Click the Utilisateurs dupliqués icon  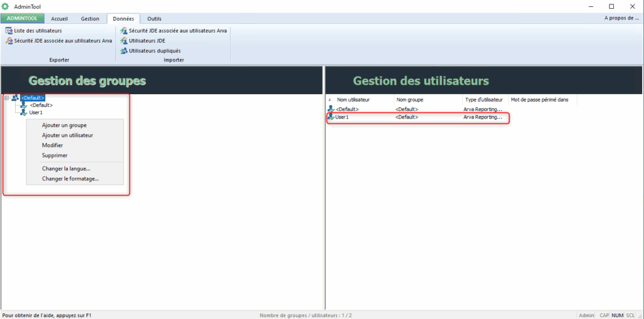pyautogui.click(x=124, y=51)
